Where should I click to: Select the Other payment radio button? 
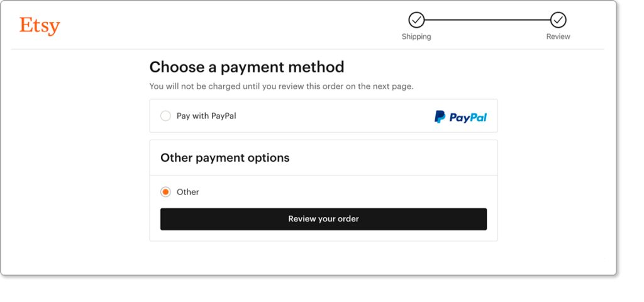click(165, 192)
